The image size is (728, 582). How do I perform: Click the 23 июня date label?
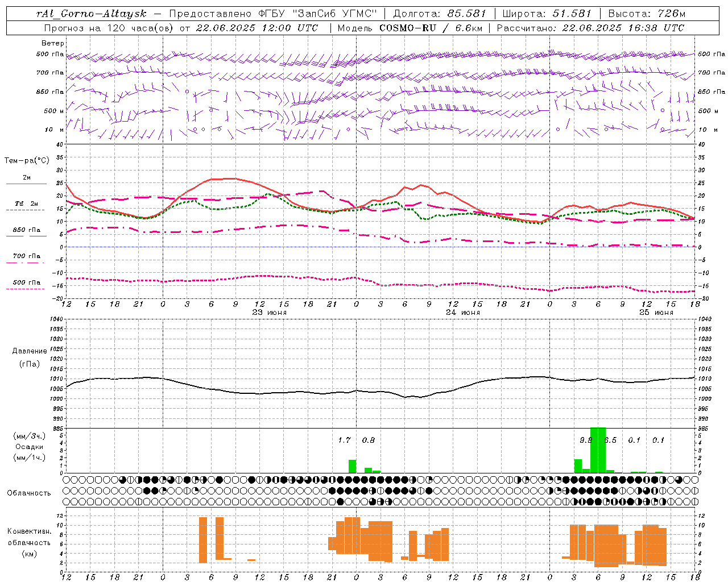point(270,313)
